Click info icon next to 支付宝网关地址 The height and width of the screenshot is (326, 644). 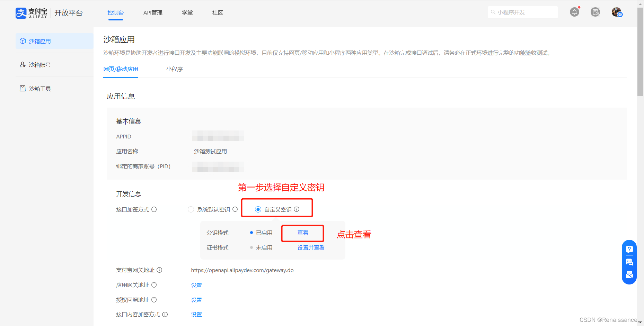(159, 270)
